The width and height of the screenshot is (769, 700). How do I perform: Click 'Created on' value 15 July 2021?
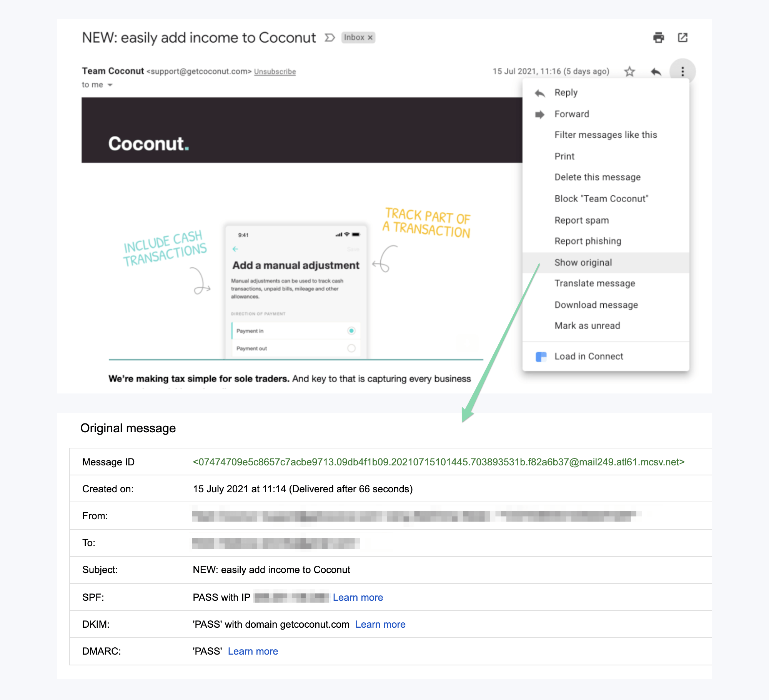pyautogui.click(x=303, y=489)
